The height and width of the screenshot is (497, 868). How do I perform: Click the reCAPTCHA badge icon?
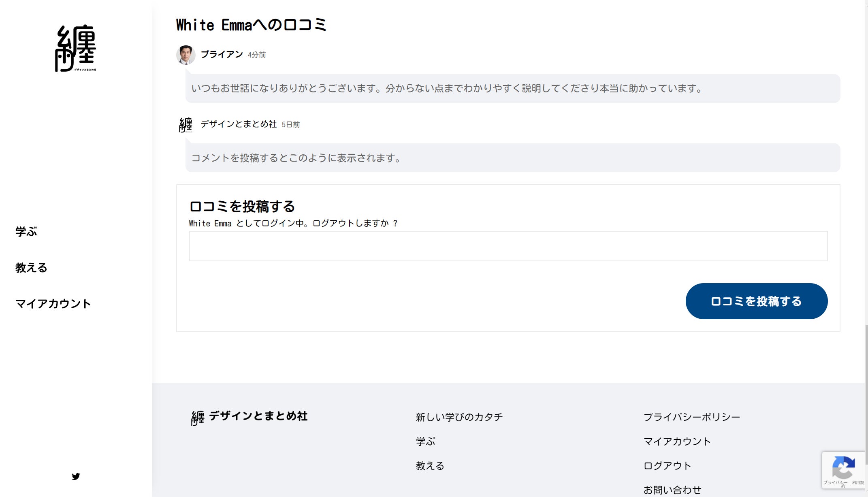843,467
